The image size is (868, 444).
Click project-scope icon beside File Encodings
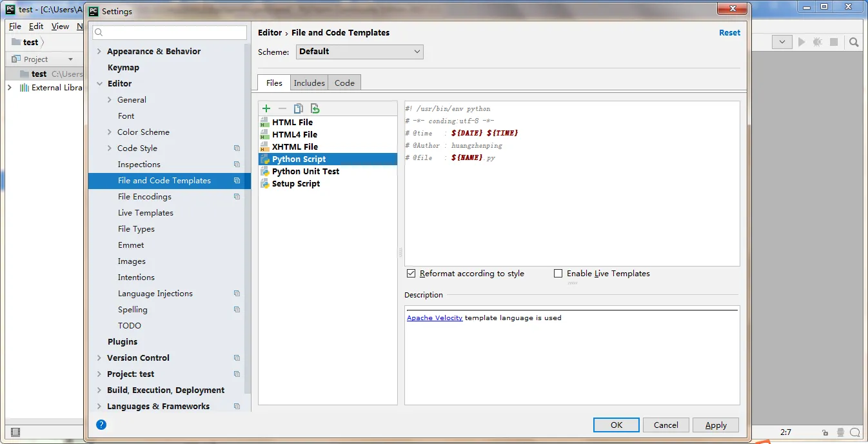coord(237,197)
